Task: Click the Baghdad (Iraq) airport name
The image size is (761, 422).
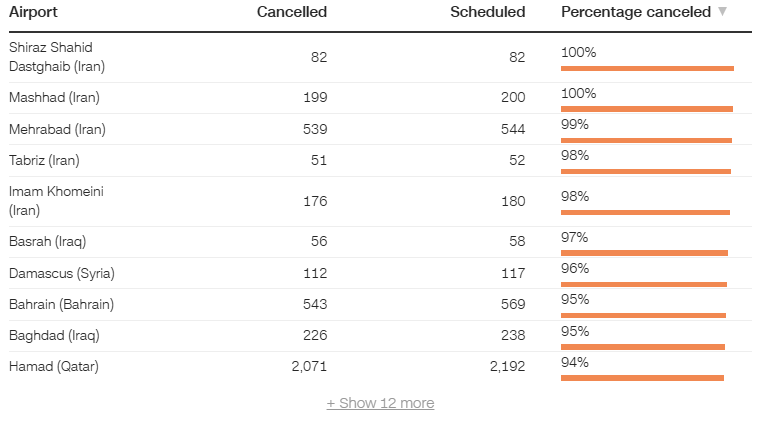Action: 54,335
